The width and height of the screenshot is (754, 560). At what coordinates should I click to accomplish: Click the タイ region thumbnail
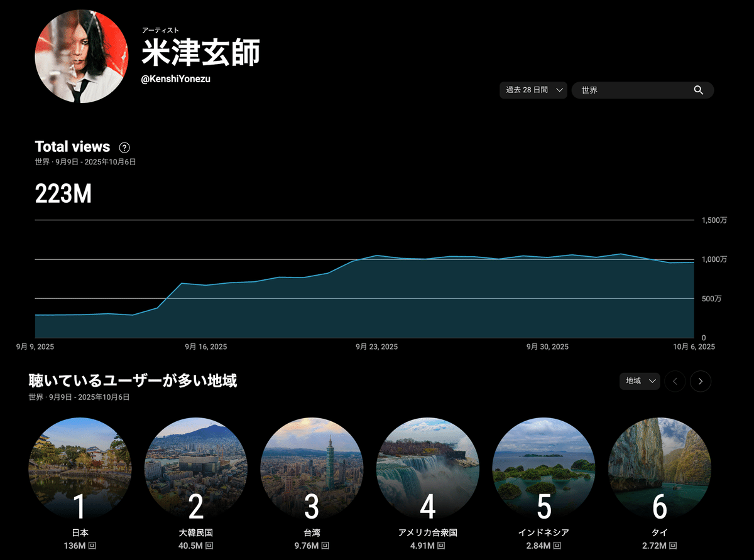660,468
